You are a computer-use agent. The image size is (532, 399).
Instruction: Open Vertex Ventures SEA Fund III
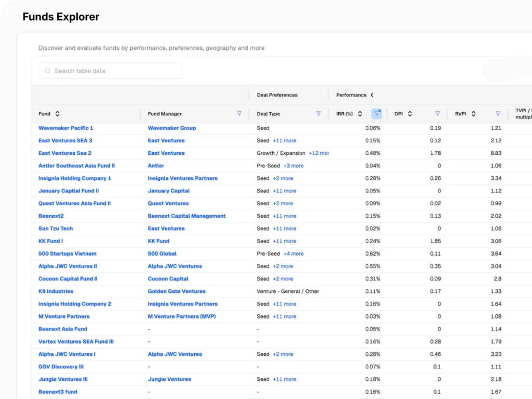pyautogui.click(x=76, y=341)
